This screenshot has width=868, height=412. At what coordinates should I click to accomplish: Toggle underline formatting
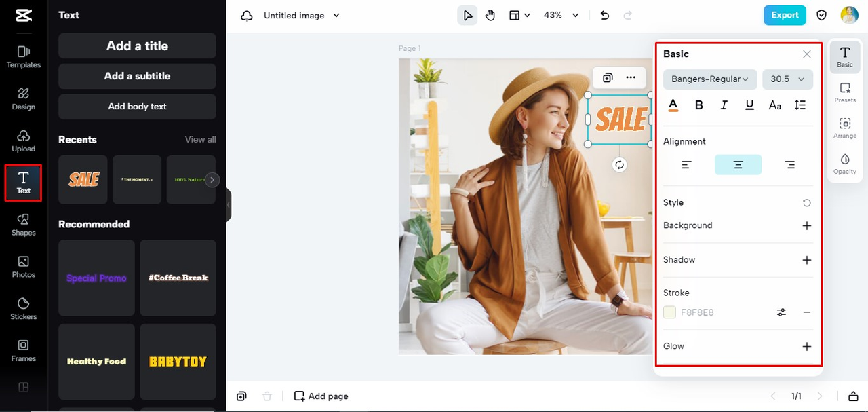749,105
